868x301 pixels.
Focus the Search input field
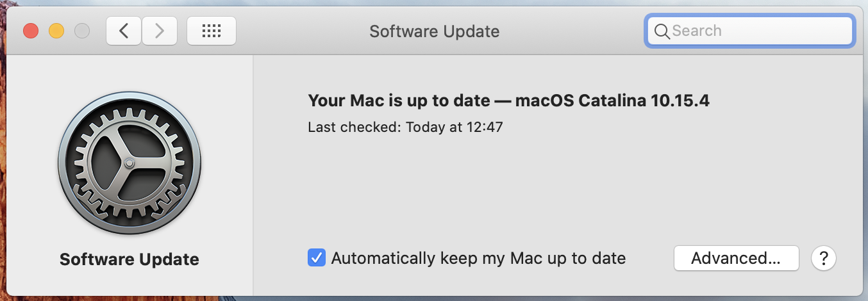(x=756, y=31)
